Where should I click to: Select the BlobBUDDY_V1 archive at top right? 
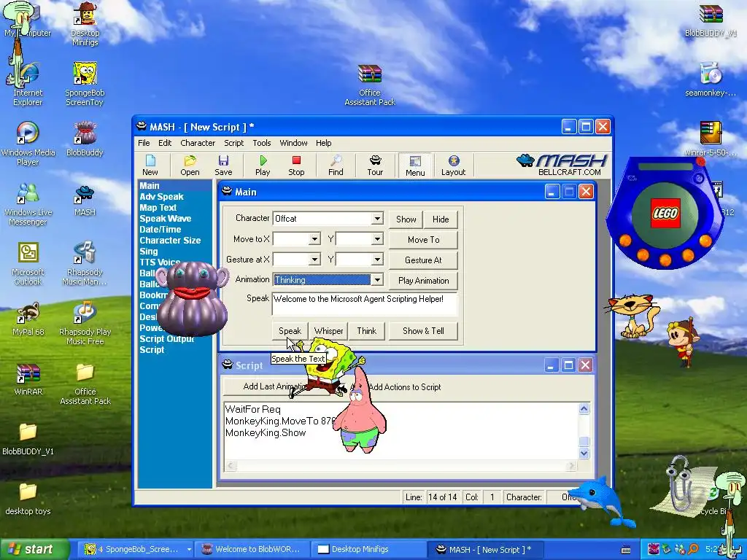point(711,20)
